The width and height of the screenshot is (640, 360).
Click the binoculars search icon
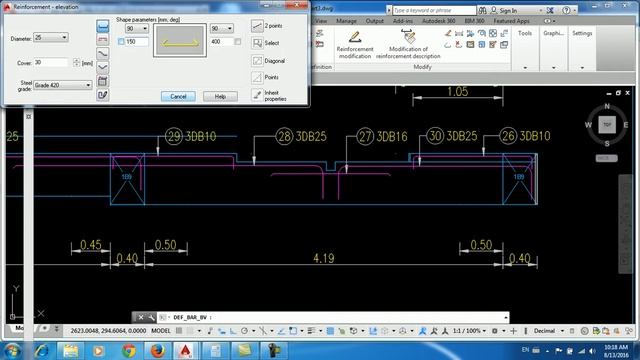pos(482,10)
